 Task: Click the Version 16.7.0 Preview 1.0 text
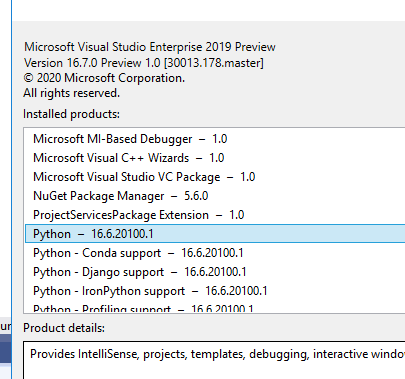point(144,63)
